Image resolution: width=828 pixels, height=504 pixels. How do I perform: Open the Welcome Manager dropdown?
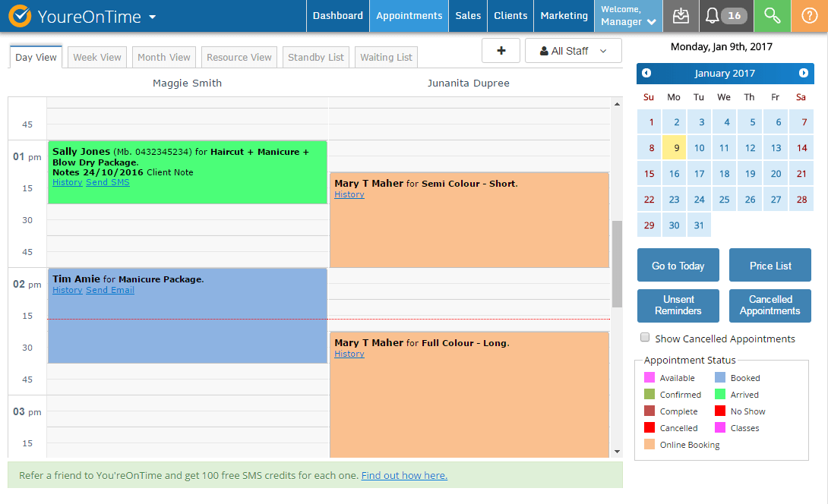(x=628, y=16)
